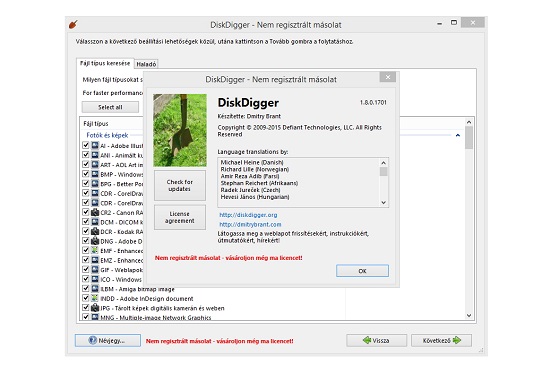Close the About dialog with X

(388, 77)
